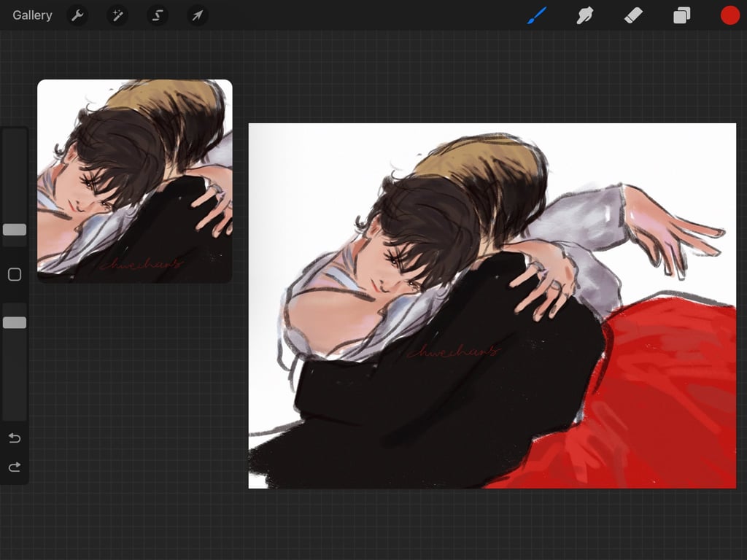
Task: Click the brush opacity slider handle
Action: click(15, 322)
